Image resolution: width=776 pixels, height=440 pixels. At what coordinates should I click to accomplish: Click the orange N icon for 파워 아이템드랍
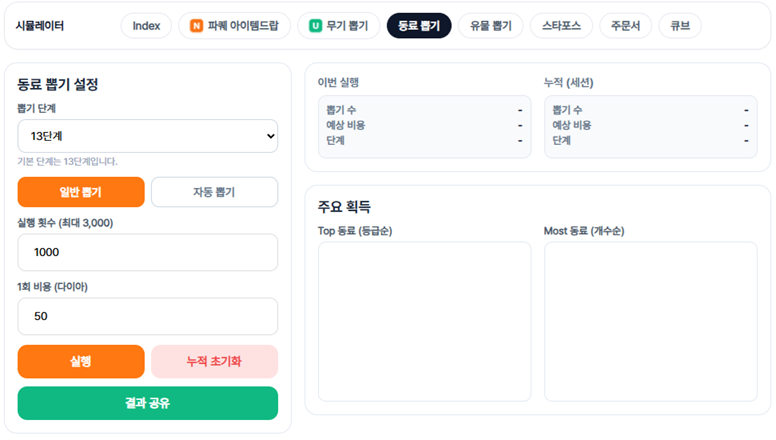pos(196,25)
